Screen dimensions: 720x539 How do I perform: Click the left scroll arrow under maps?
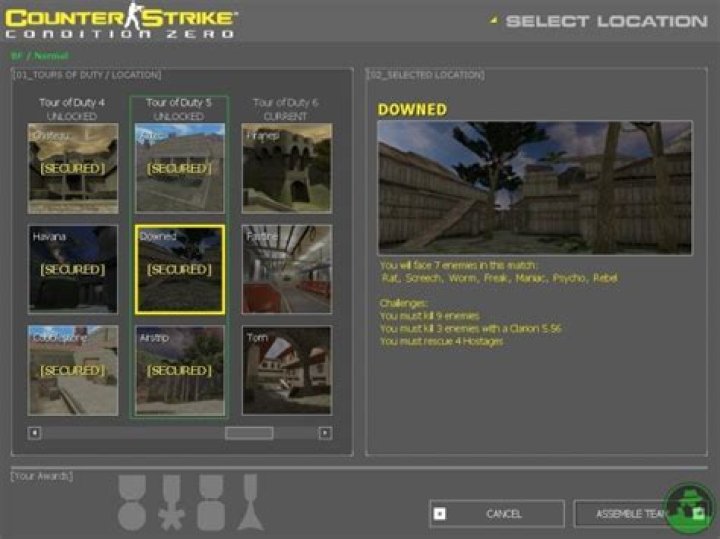[35, 433]
